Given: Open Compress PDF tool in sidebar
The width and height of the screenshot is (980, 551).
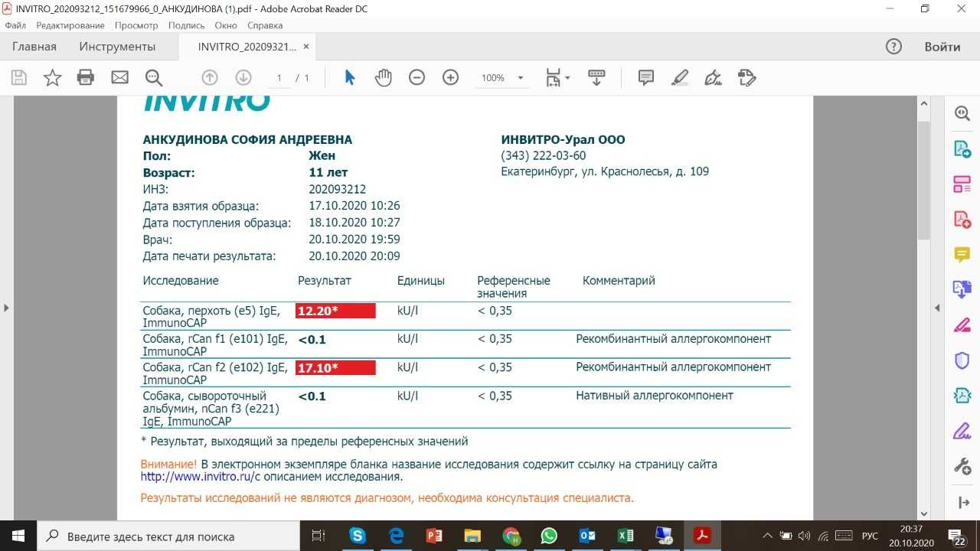Looking at the screenshot, I should (962, 396).
